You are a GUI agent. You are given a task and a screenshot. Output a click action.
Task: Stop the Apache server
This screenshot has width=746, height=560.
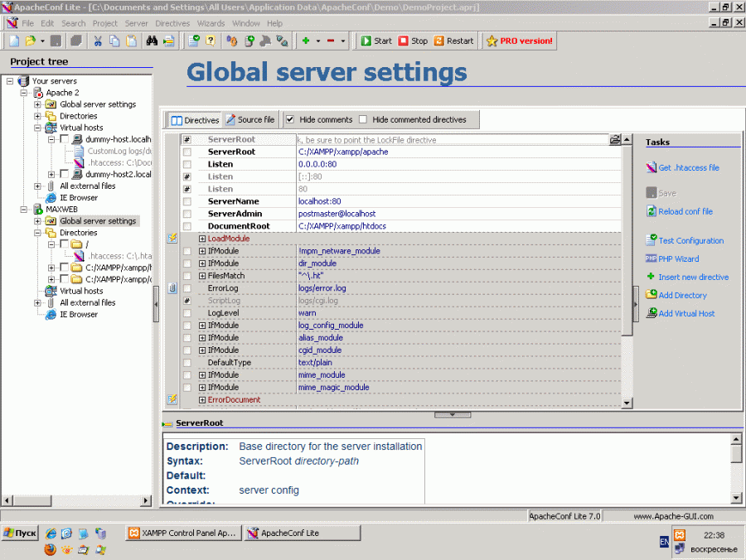tap(413, 41)
